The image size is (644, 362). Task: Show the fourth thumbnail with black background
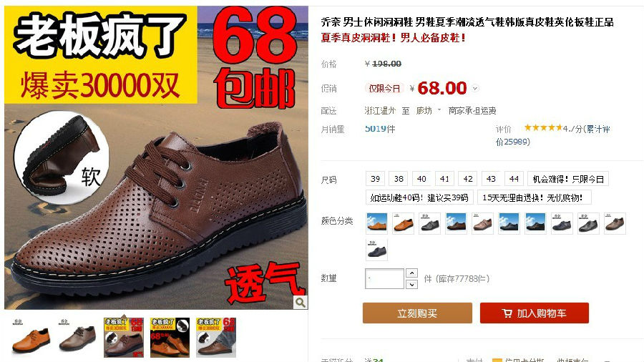tap(170, 338)
